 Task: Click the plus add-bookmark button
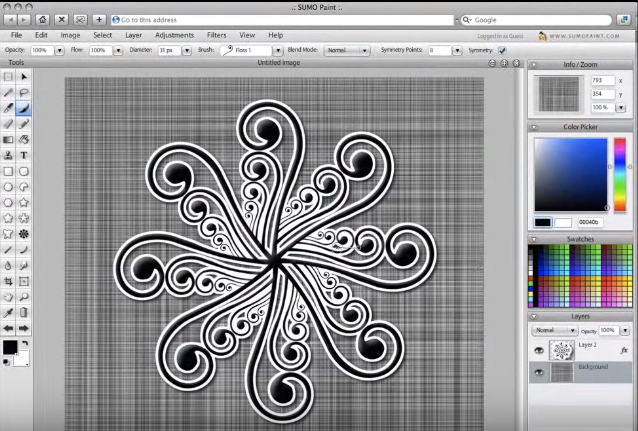[100, 19]
